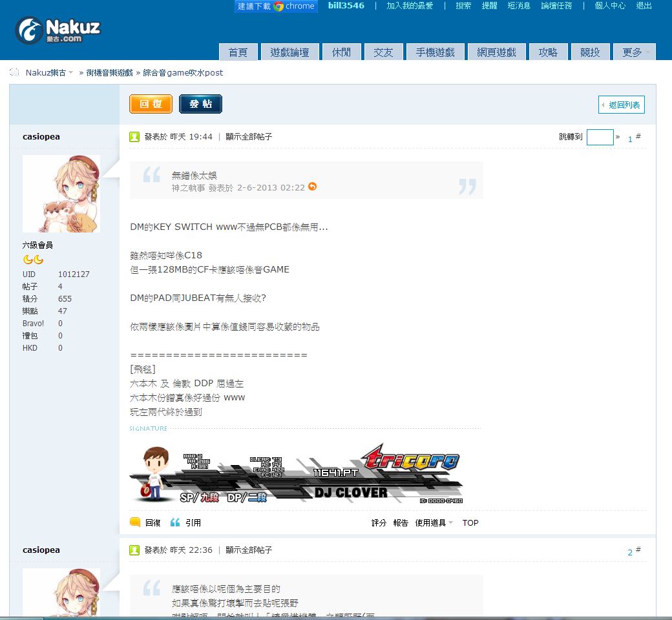Click the UID value 1012127
The image size is (672, 620).
coord(74,274)
